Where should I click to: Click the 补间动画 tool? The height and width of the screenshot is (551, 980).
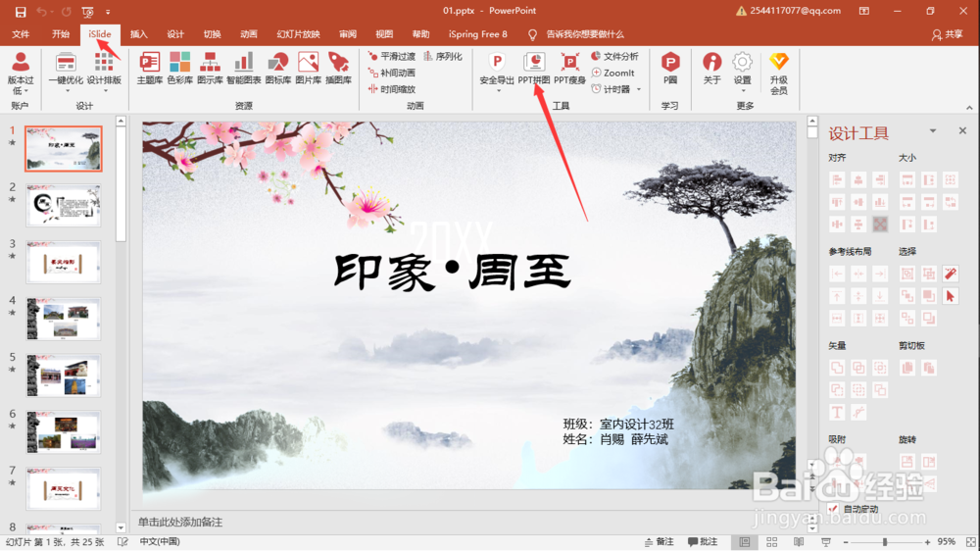coord(392,73)
